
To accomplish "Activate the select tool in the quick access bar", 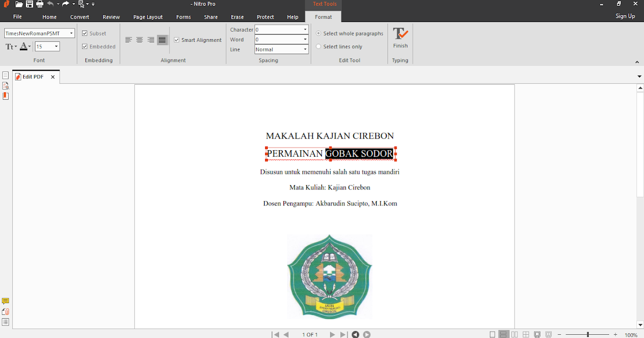I will click(x=81, y=4).
